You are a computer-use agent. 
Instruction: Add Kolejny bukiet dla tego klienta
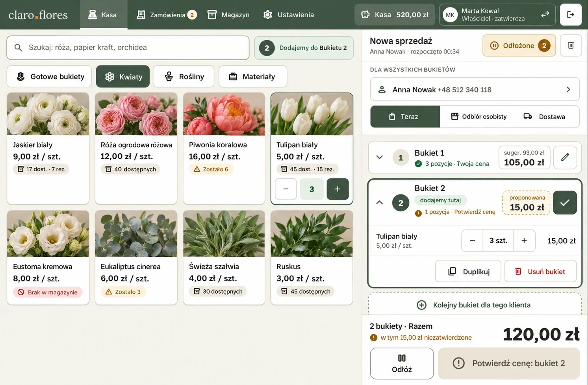[x=475, y=305]
